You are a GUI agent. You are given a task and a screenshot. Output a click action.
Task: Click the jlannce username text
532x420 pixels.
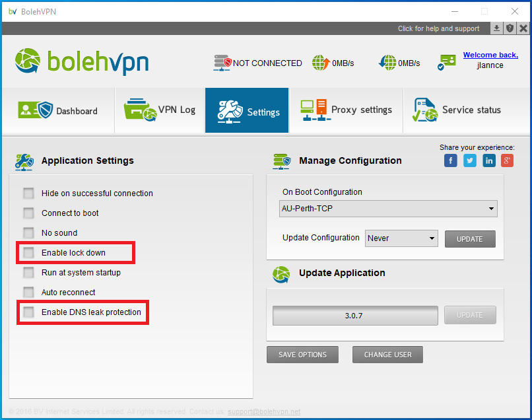tap(490, 65)
